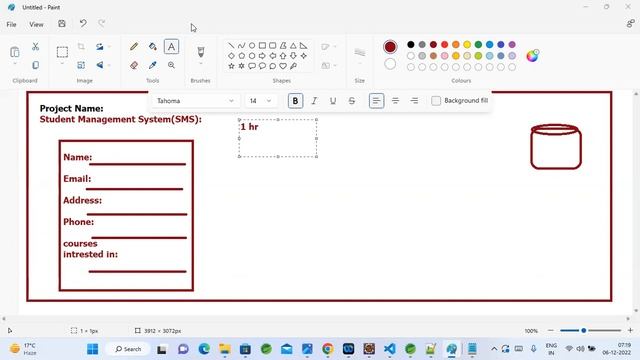The image size is (640, 360).
Task: Open Google Chrome from the taskbar
Action: coord(327,349)
